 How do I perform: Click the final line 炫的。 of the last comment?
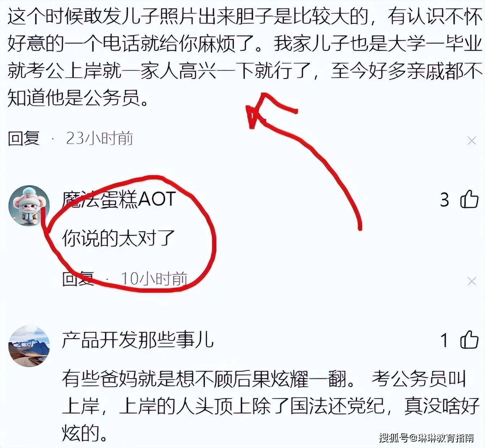[85, 433]
